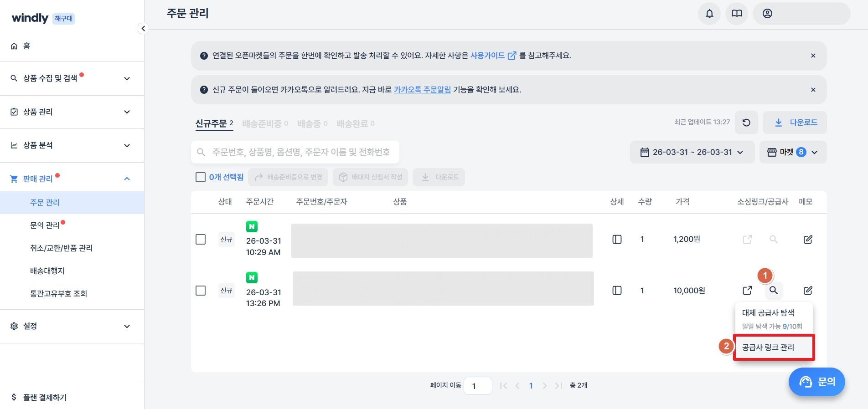868x409 pixels.
Task: Open the user guide book icon
Action: pyautogui.click(x=737, y=14)
